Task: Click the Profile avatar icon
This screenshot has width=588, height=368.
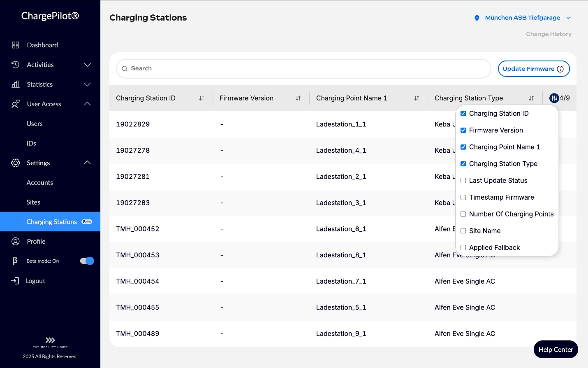Action: click(x=16, y=241)
